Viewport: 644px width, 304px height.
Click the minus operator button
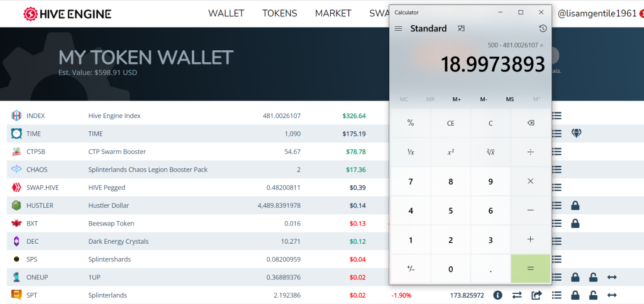(x=530, y=210)
